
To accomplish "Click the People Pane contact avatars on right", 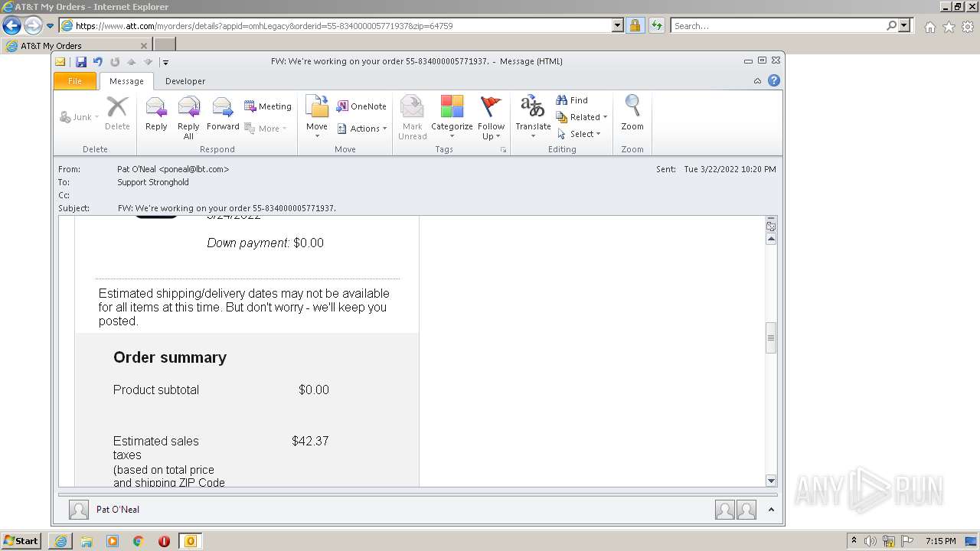I will 736,510.
